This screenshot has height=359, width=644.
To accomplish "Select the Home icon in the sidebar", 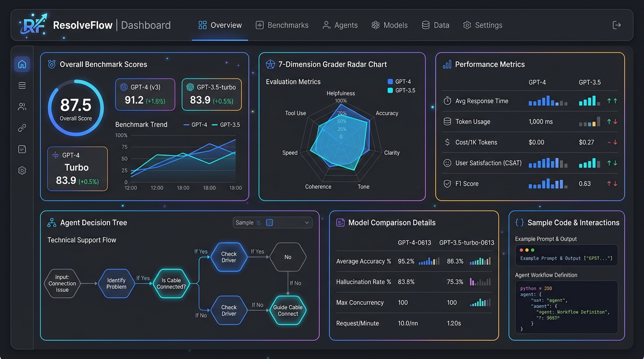I will (22, 65).
